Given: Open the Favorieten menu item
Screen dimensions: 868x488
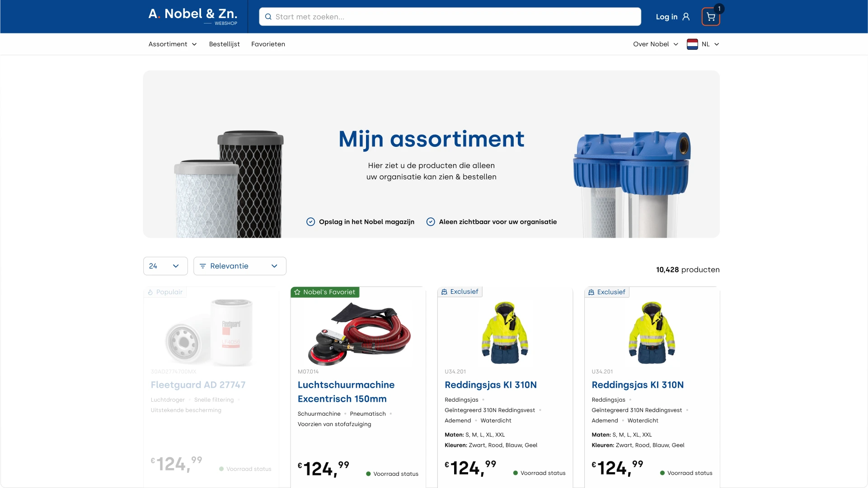Looking at the screenshot, I should pos(268,44).
